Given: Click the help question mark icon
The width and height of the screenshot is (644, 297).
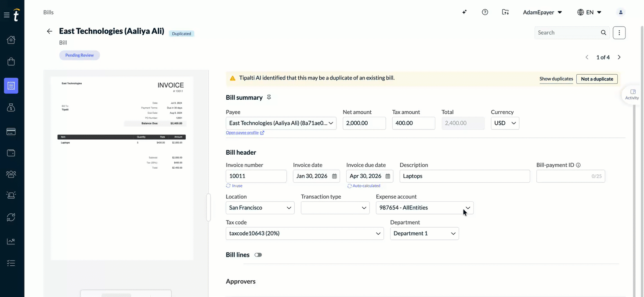Looking at the screenshot, I should 485,12.
